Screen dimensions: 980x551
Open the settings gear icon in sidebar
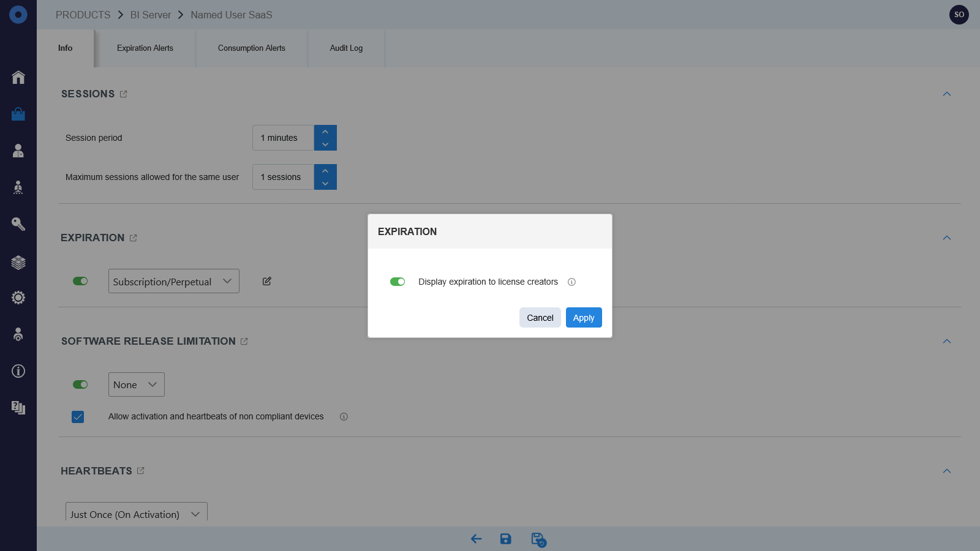point(18,298)
